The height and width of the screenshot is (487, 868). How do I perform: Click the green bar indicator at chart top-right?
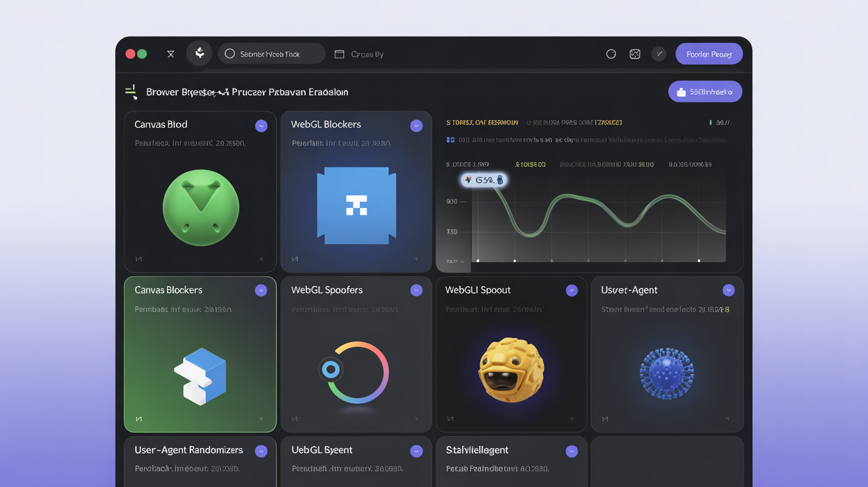[711, 122]
